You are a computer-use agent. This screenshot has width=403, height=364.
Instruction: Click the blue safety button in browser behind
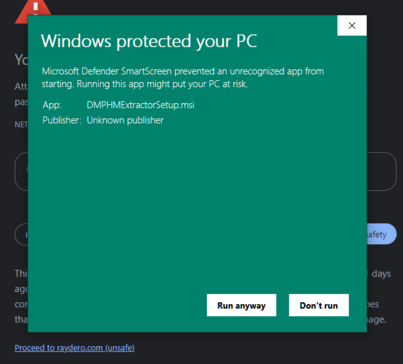[381, 234]
